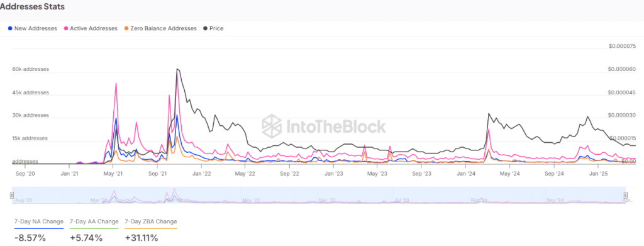Click the 7-Day AA Change stat
Image resolution: width=644 pixels, height=246 pixels.
[94, 230]
